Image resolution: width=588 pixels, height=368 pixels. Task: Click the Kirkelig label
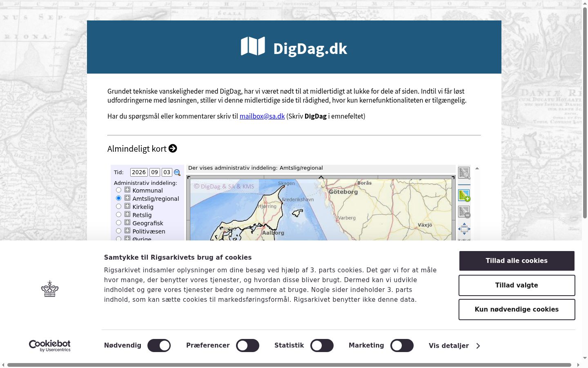coord(143,207)
